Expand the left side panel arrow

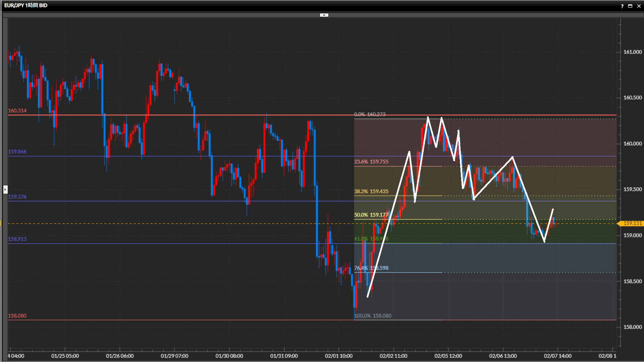[5, 189]
